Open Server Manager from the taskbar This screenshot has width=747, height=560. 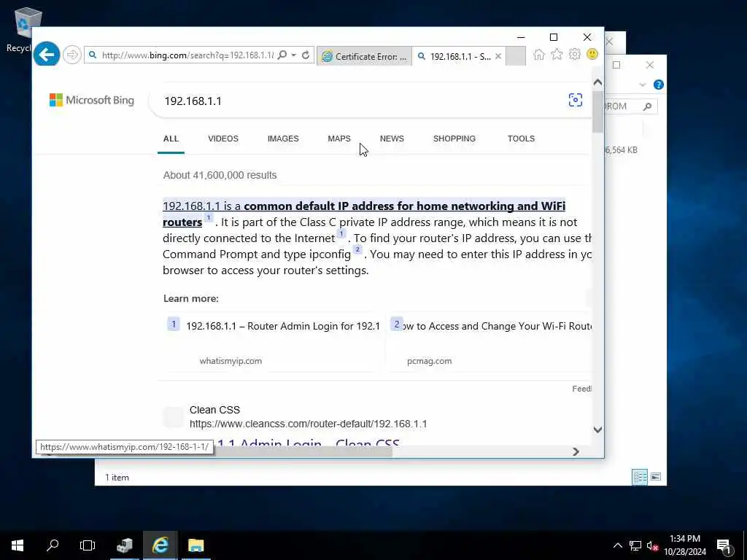coord(124,545)
